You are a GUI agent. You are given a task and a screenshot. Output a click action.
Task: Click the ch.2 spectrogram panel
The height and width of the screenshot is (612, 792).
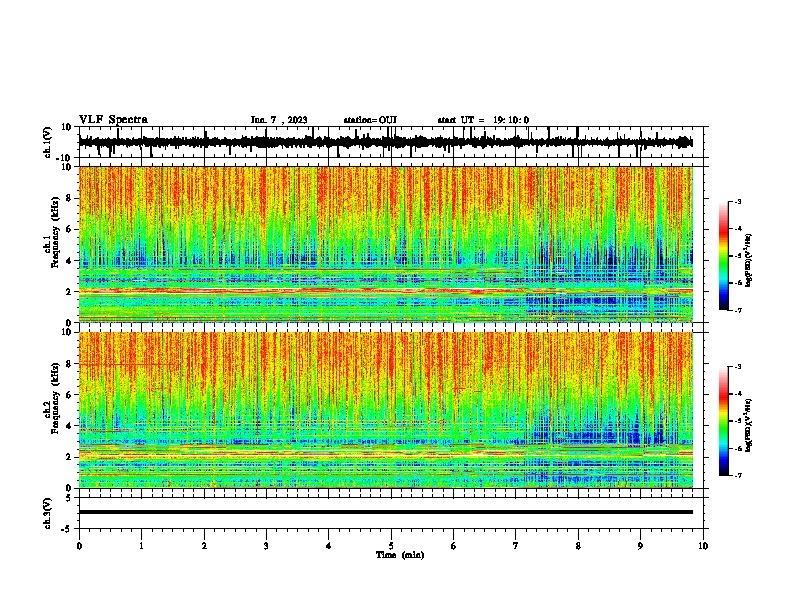(x=386, y=410)
